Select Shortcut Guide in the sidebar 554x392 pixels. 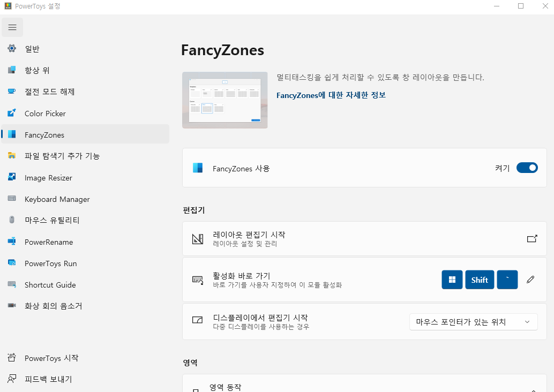(x=85, y=285)
